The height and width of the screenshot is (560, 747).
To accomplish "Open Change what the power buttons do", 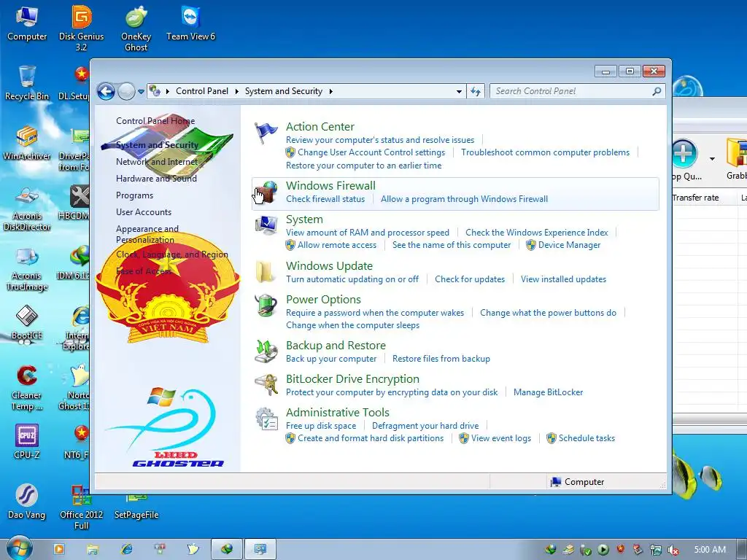I will coord(548,313).
